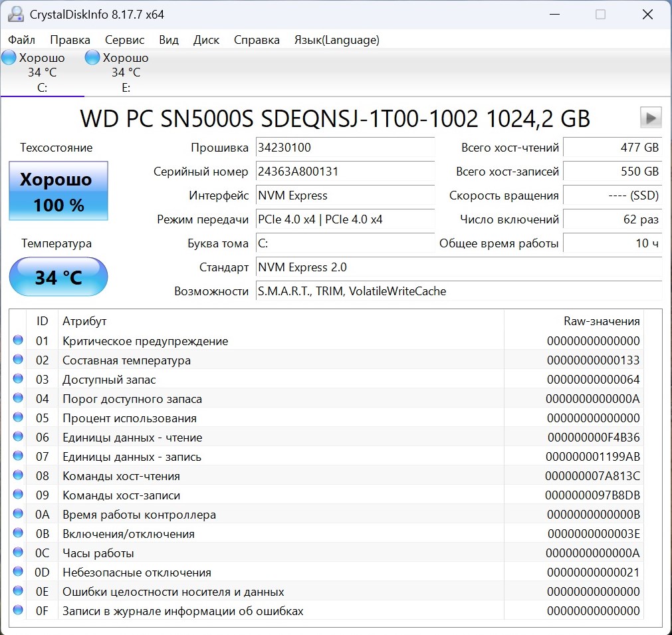
Task: Click the PCIe 4.0 x4 transfer mode field
Action: tap(345, 219)
